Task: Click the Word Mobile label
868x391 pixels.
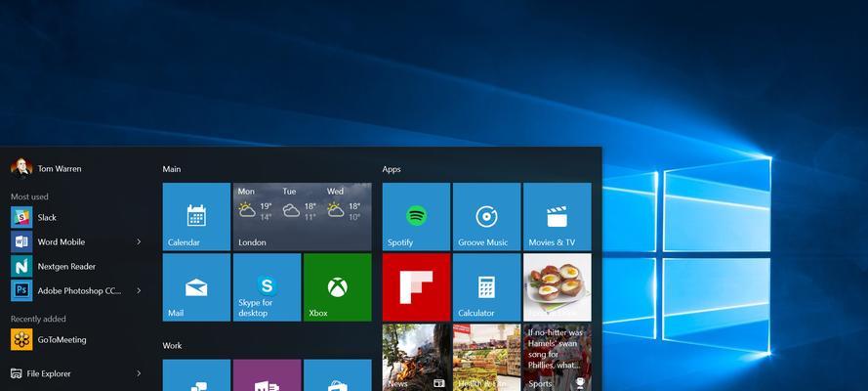Action: click(62, 242)
